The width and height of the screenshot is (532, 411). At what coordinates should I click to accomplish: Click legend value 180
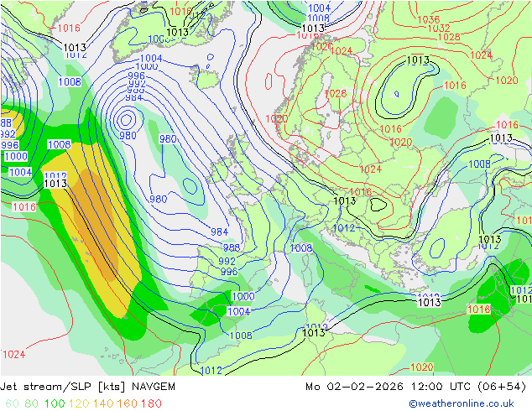click(151, 403)
